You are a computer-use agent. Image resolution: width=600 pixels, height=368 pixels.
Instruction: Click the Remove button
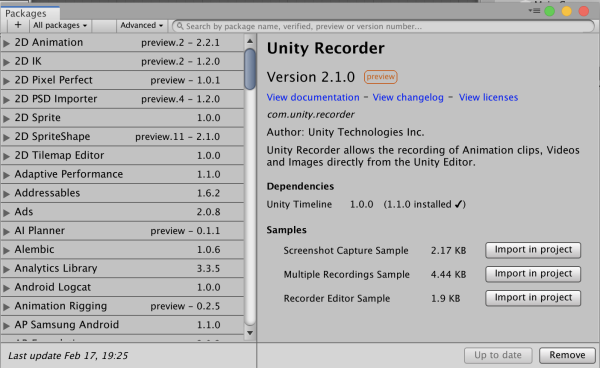coord(567,355)
